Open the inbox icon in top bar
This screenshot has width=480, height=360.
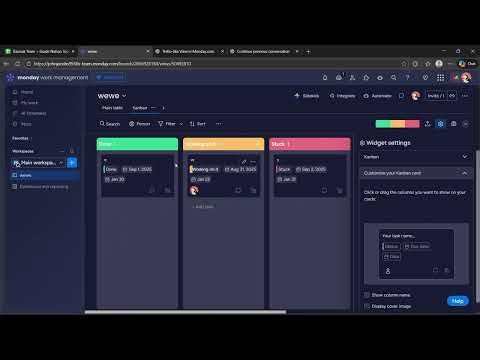339,78
